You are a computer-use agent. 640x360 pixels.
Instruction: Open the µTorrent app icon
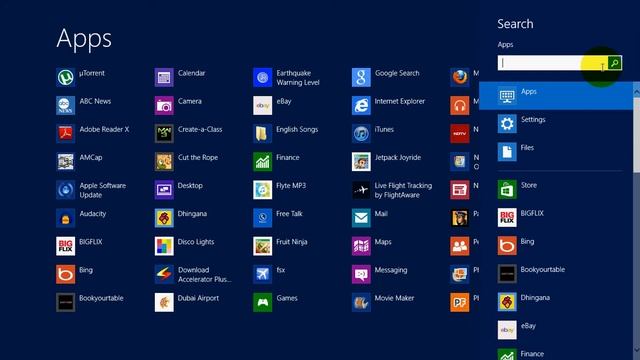pyautogui.click(x=65, y=77)
